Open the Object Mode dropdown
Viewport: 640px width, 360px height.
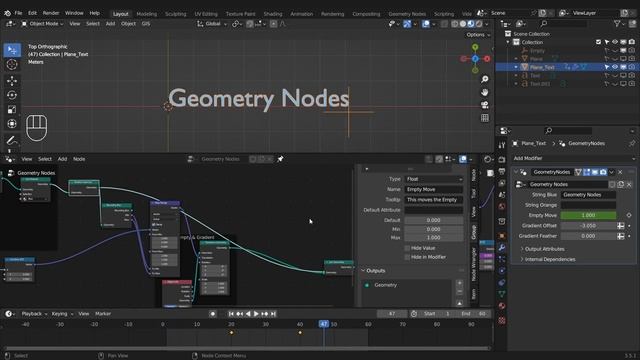(42, 24)
